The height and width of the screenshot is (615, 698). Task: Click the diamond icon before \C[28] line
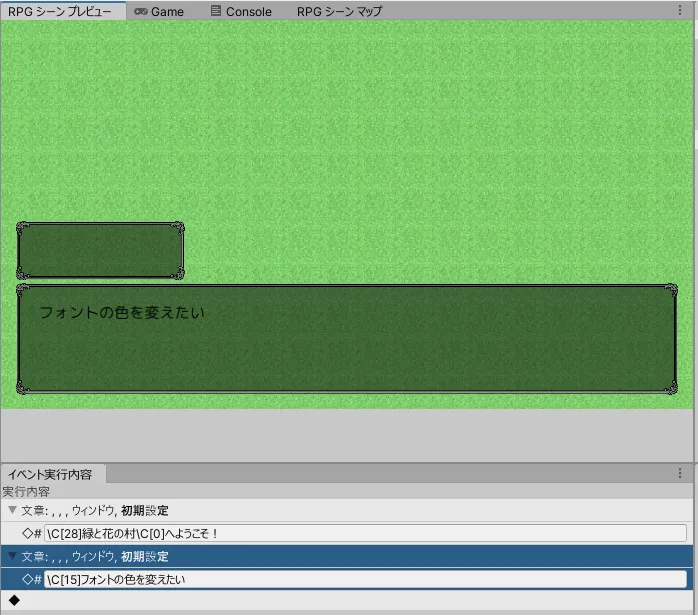tap(27, 533)
